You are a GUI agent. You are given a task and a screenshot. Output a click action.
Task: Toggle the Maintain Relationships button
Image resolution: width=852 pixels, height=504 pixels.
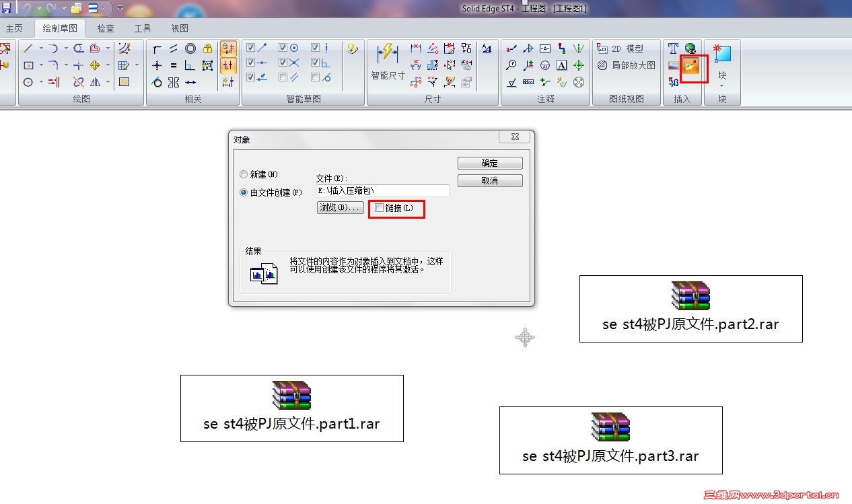[228, 48]
